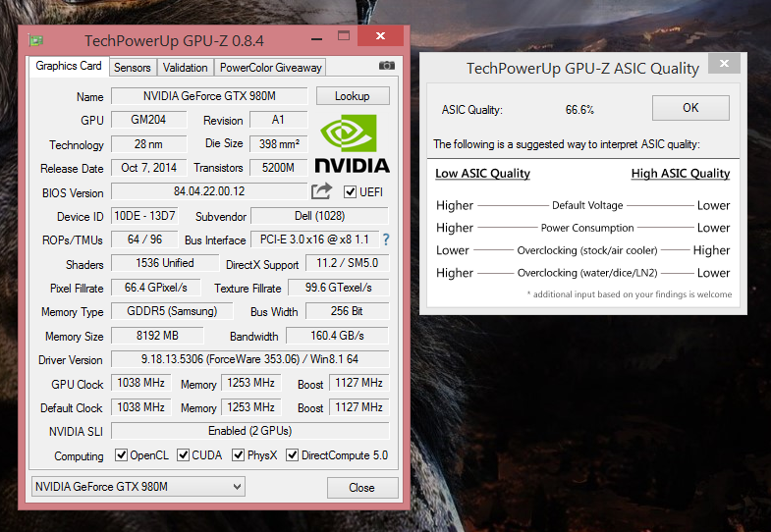Click the Close button in GPU-Z
This screenshot has height=532, width=771.
(362, 488)
